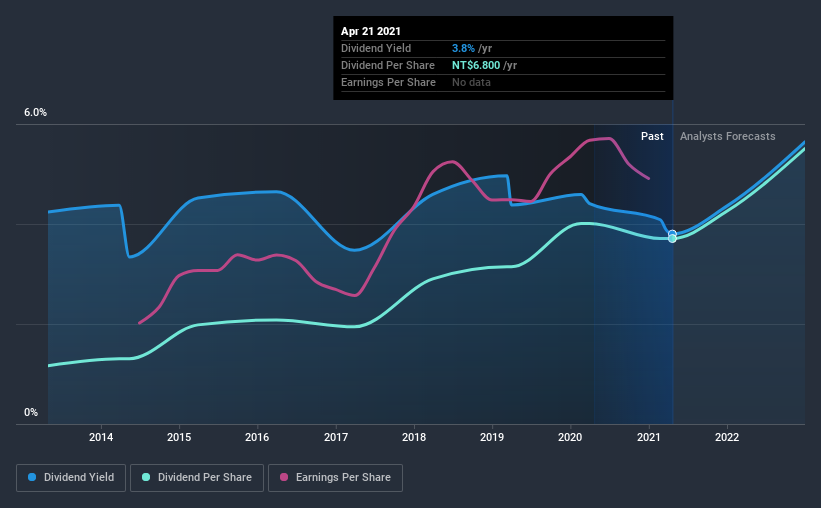Click the tooltip Dividend Yield row label
This screenshot has width=821, height=508.
(376, 48)
